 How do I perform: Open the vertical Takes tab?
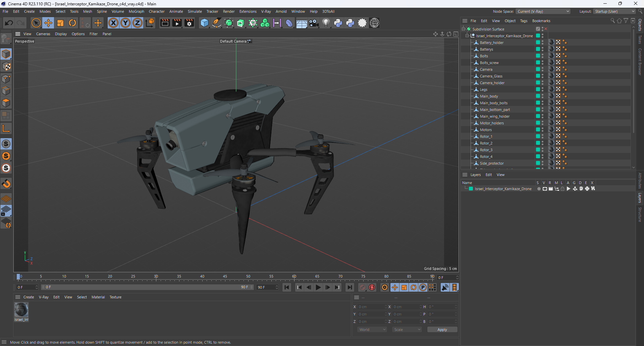coord(640,40)
